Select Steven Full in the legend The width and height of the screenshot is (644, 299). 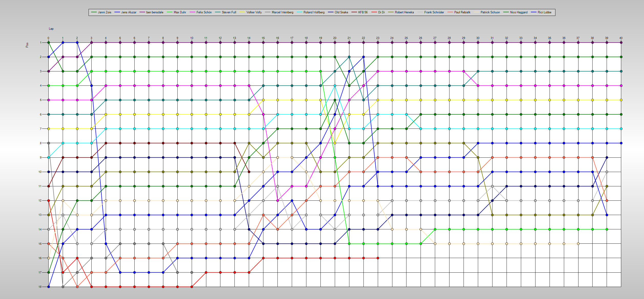click(x=226, y=12)
